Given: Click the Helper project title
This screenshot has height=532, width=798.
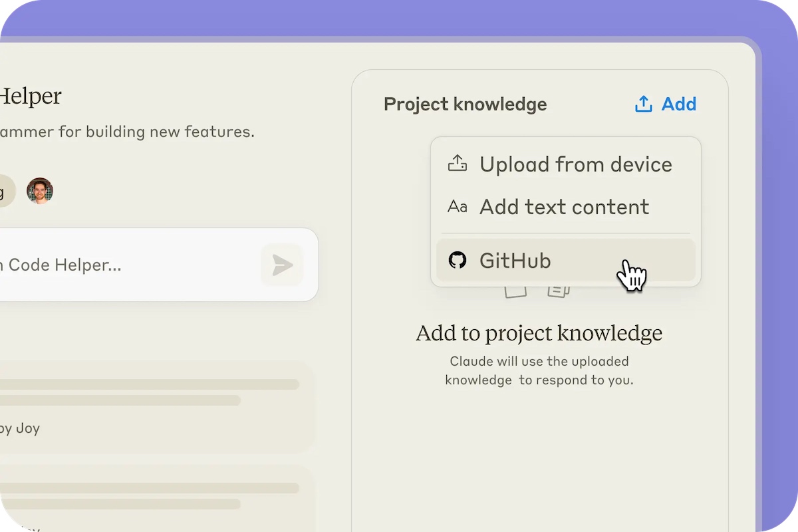Looking at the screenshot, I should pos(30,96).
